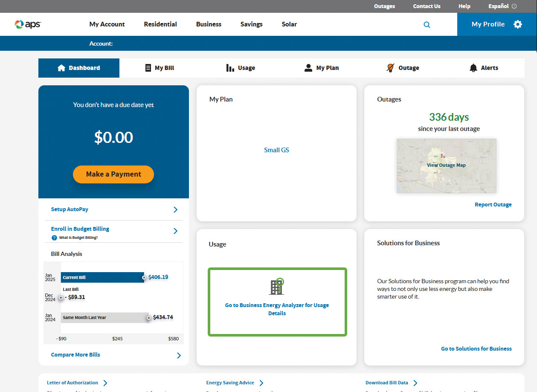This screenshot has width=537, height=392.
Task: Click Download Bill Data link
Action: point(387,383)
